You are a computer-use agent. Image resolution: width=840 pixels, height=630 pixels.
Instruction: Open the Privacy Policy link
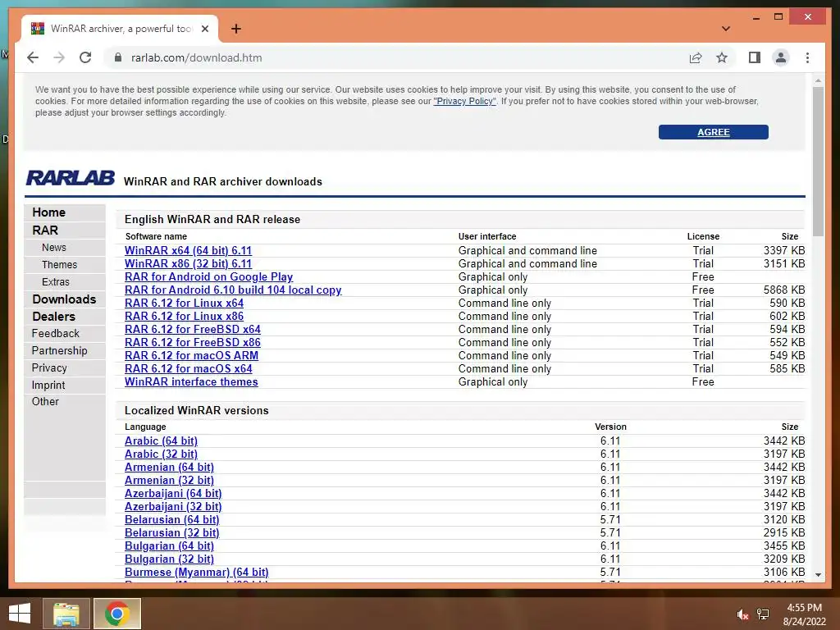tap(464, 101)
